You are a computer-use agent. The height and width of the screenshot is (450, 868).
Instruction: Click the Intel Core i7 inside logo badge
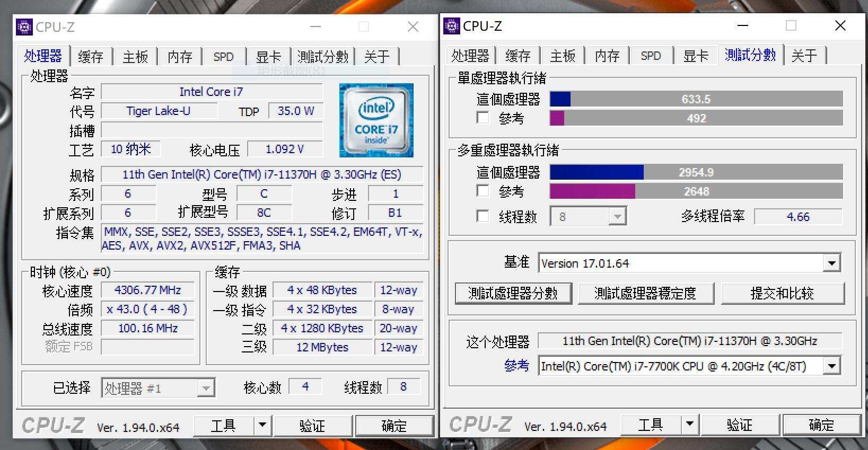coord(376,120)
